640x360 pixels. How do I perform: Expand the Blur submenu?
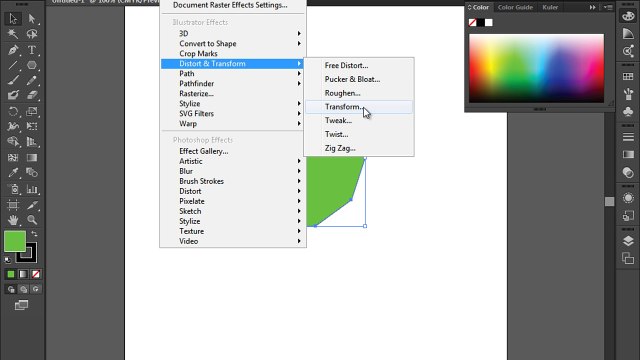pos(233,171)
